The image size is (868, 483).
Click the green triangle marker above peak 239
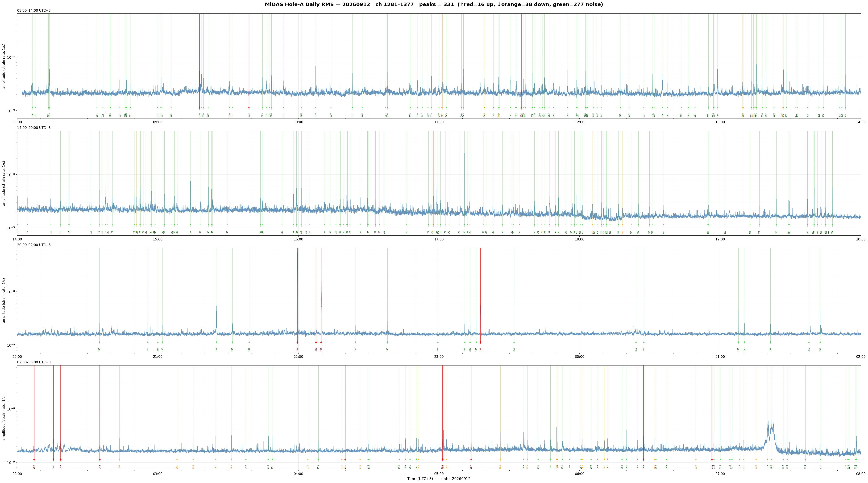(x=217, y=342)
